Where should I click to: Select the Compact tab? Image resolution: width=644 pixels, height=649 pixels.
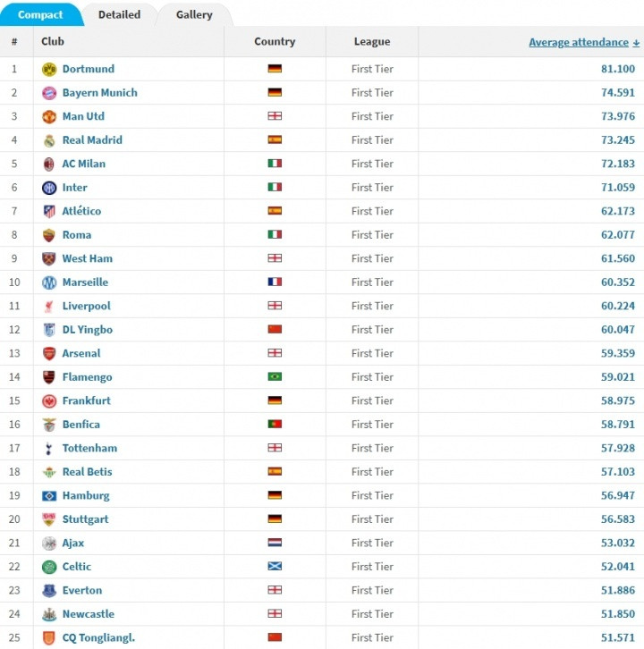[40, 14]
